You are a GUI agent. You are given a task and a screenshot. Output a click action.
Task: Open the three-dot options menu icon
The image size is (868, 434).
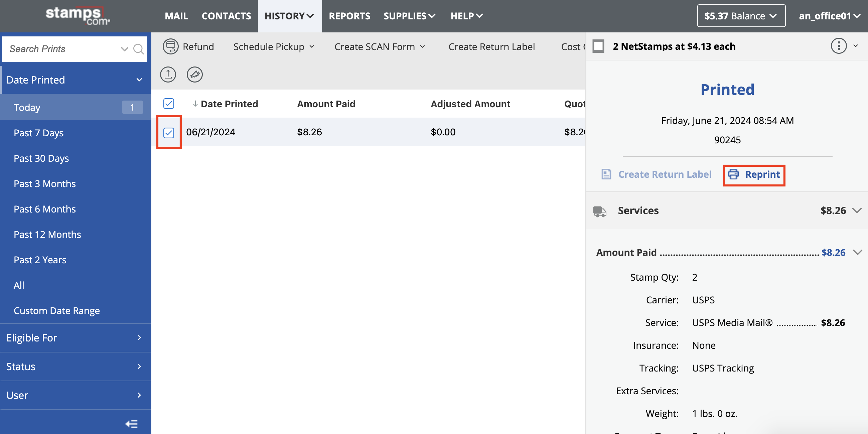tap(838, 46)
